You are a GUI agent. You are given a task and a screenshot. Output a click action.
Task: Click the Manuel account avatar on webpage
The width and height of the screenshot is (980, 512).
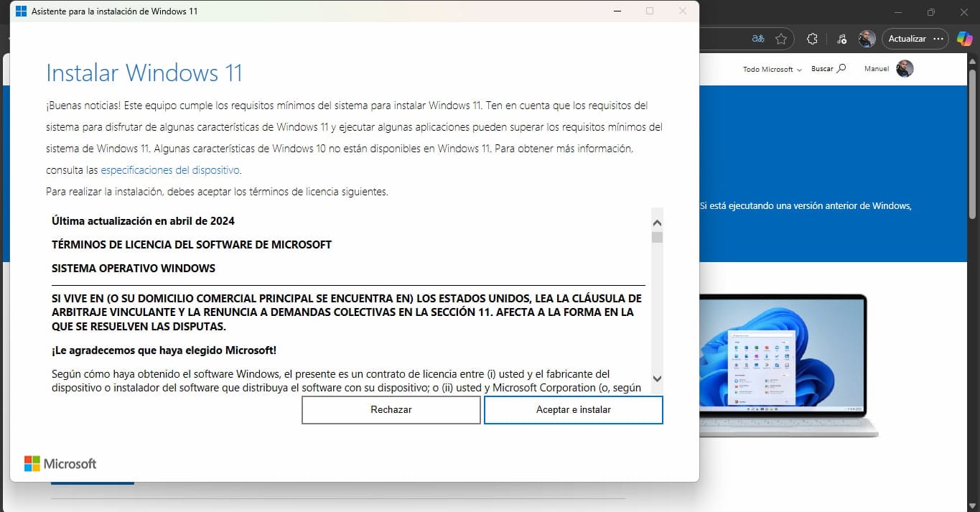pyautogui.click(x=905, y=69)
